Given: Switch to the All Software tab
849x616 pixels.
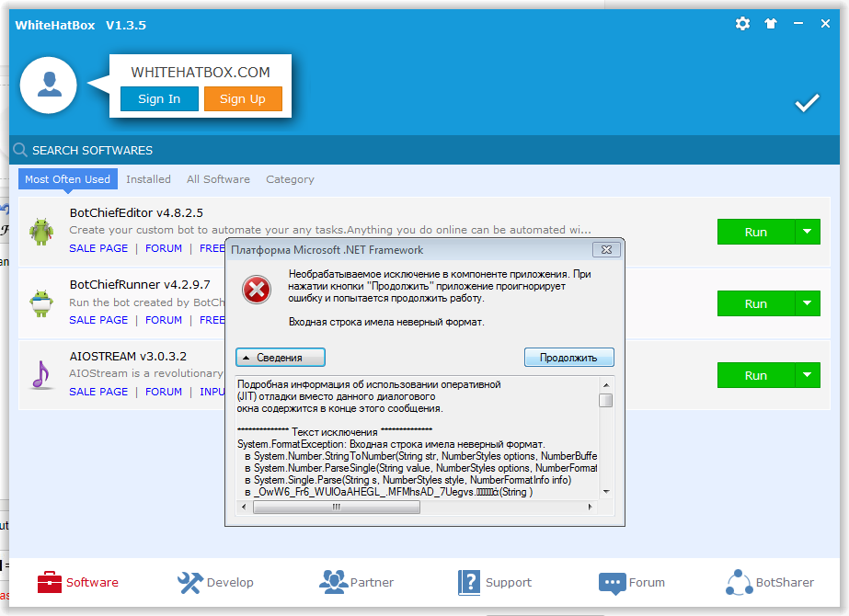Looking at the screenshot, I should pyautogui.click(x=218, y=179).
